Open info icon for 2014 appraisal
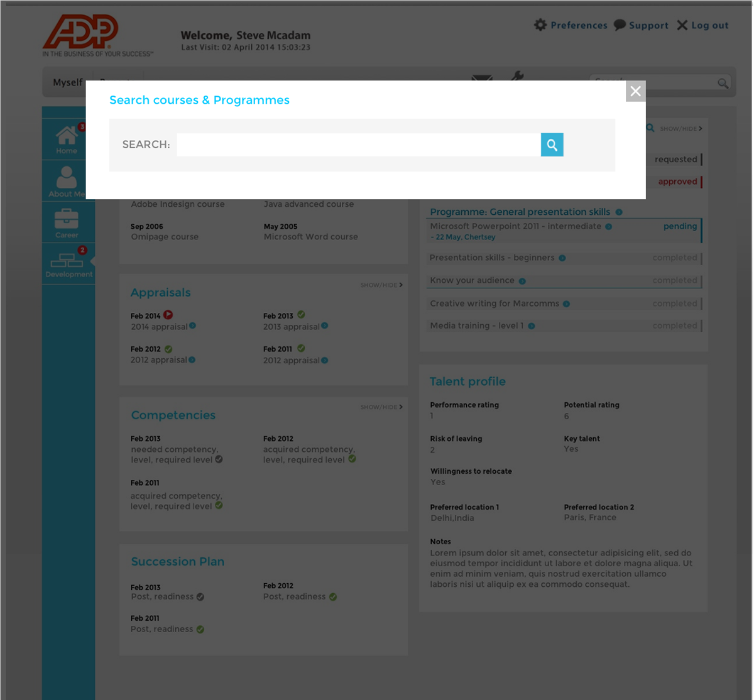 pyautogui.click(x=193, y=326)
